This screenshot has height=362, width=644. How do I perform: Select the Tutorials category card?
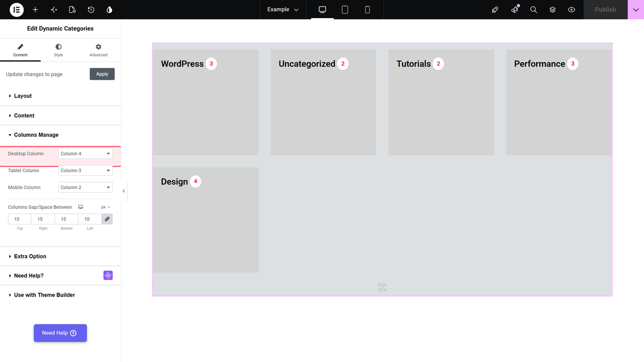[x=441, y=102]
